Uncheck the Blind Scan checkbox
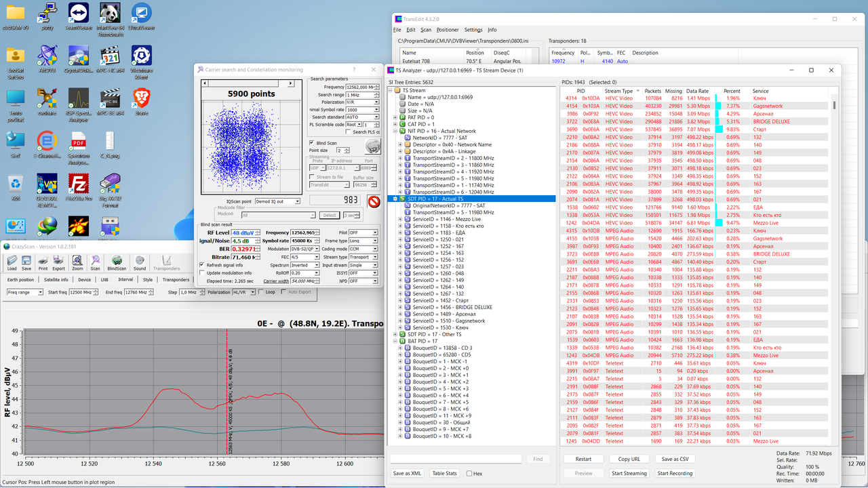The image size is (868, 488). coord(312,143)
